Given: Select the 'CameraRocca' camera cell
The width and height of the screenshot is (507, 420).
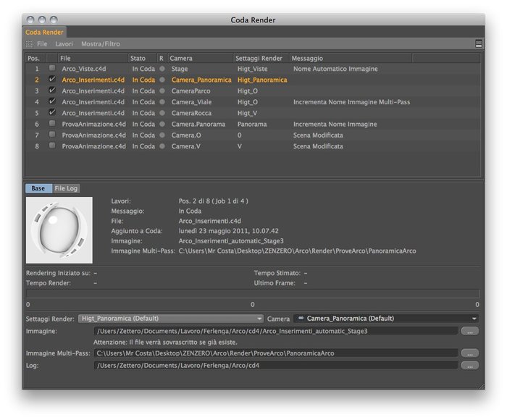Looking at the screenshot, I should 191,113.
